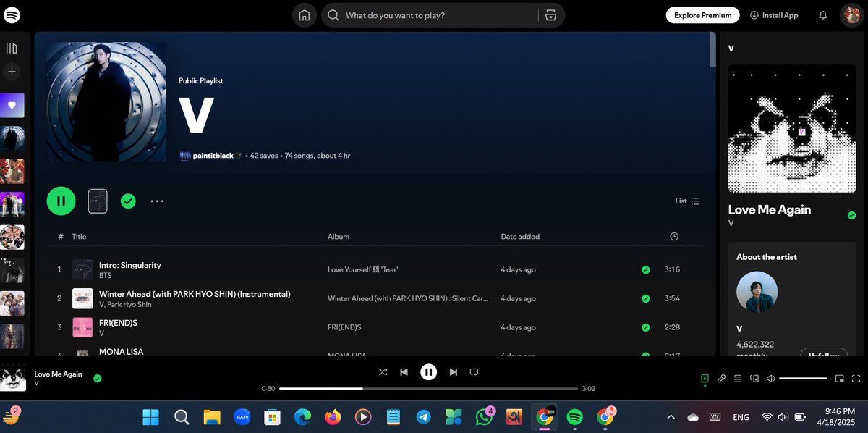Sort tracks by the Date added header
Viewport: 868px width, 433px height.
pyautogui.click(x=520, y=237)
